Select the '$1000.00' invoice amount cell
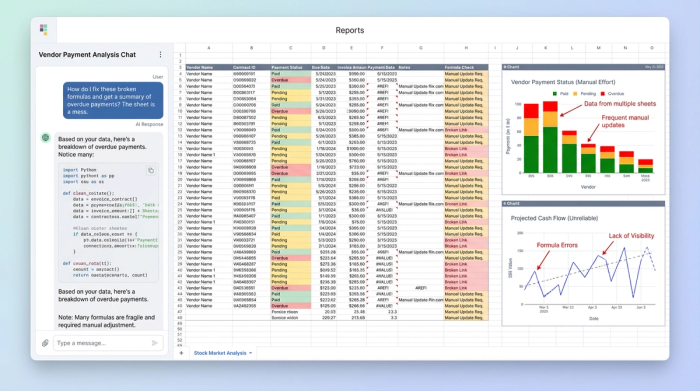Image resolution: width=700 pixels, height=391 pixels. (351, 148)
